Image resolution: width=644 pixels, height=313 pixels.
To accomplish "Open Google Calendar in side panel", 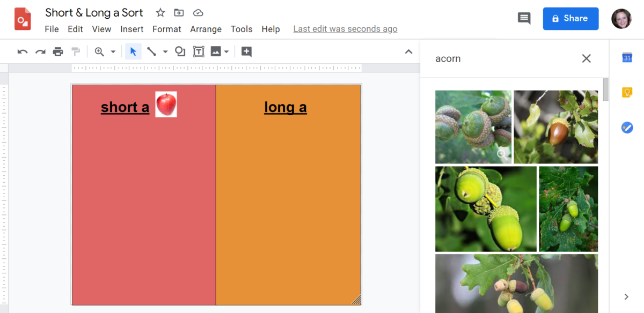I will point(627,58).
